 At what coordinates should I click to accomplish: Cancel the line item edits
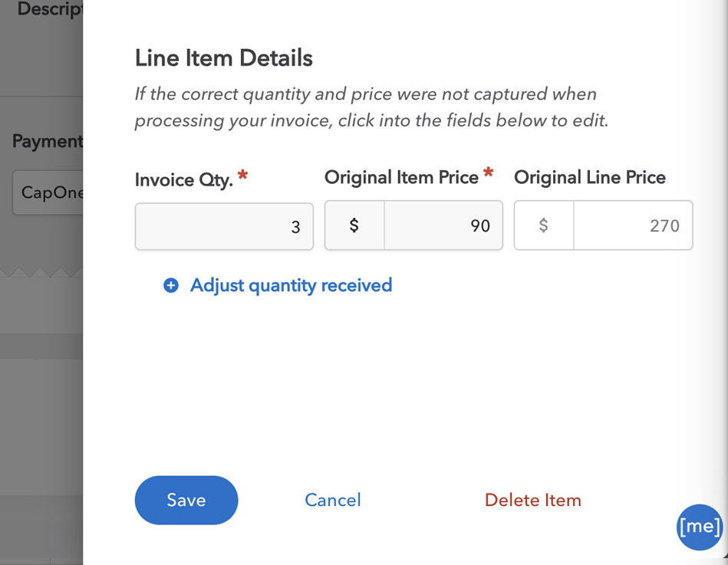(x=332, y=500)
